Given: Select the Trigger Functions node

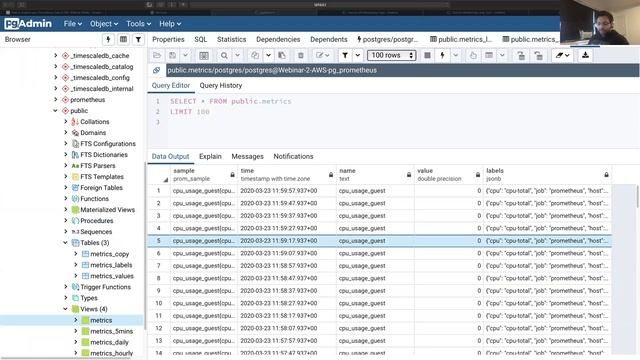Looking at the screenshot, I should (x=105, y=287).
